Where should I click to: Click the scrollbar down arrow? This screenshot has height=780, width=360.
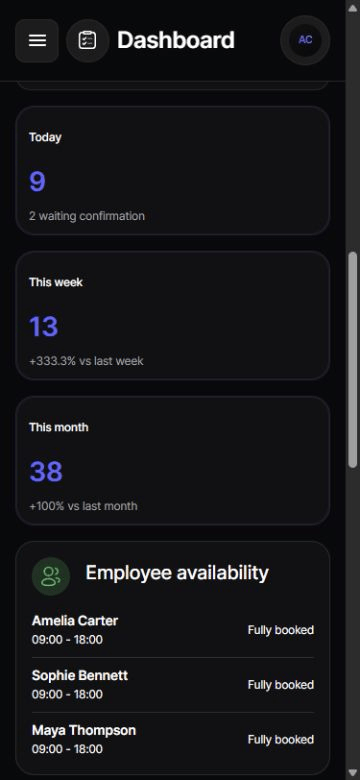(353, 773)
